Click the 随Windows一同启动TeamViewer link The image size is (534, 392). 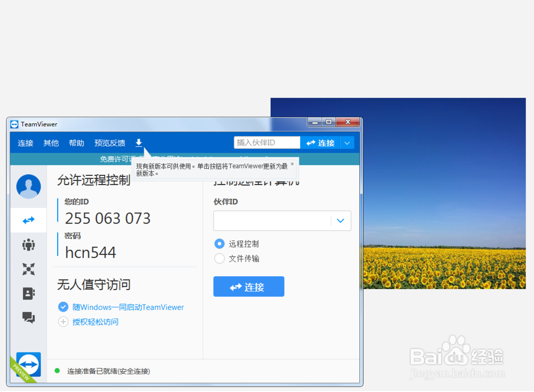click(128, 307)
